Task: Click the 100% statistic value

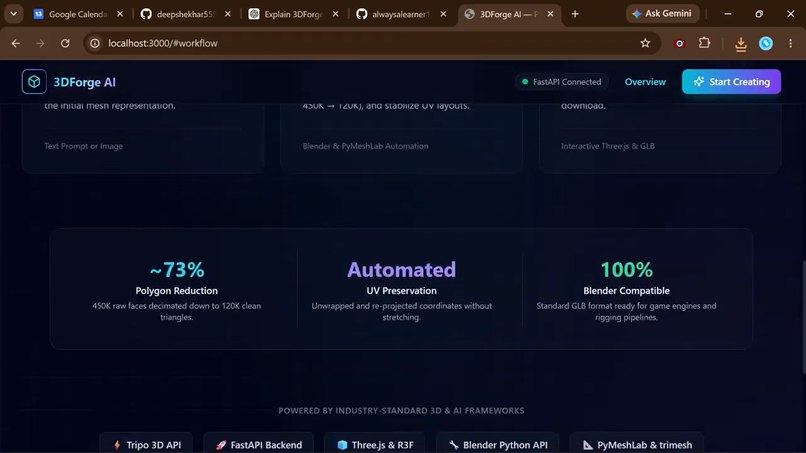Action: (x=627, y=269)
